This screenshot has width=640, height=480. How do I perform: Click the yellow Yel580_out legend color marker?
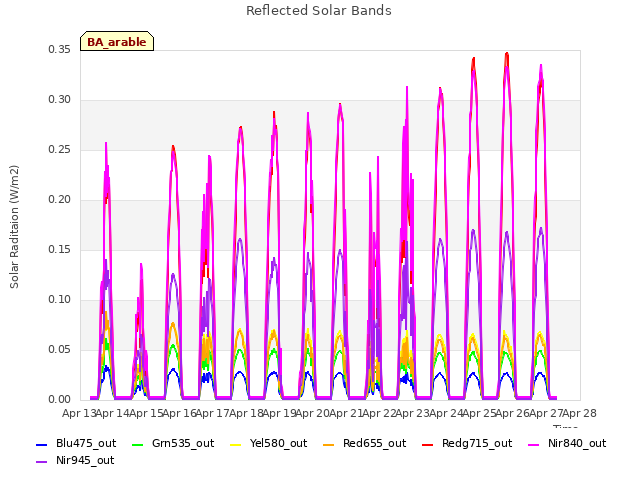click(236, 444)
